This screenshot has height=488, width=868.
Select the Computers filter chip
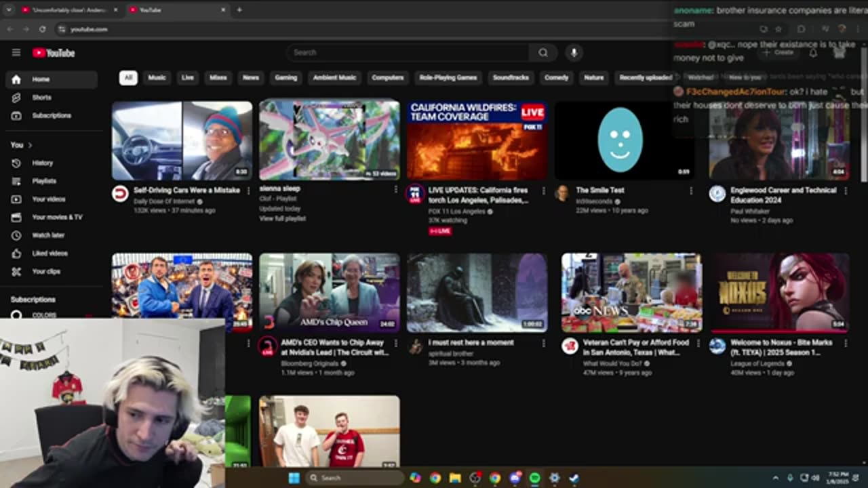click(388, 77)
